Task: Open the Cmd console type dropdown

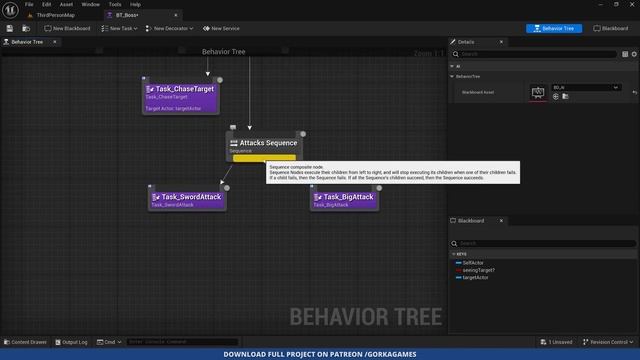Action: [x=109, y=342]
